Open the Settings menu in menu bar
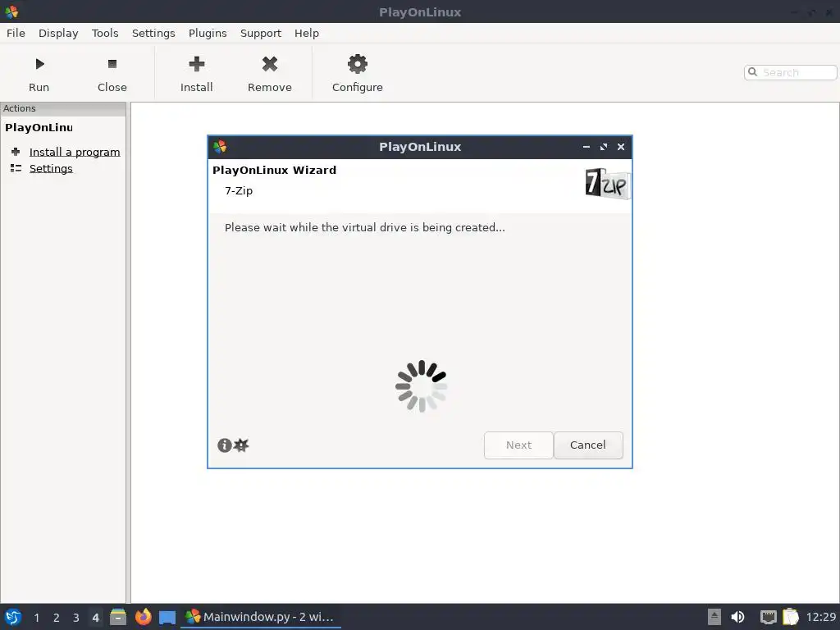Screen dimensions: 840x630 coord(153,33)
